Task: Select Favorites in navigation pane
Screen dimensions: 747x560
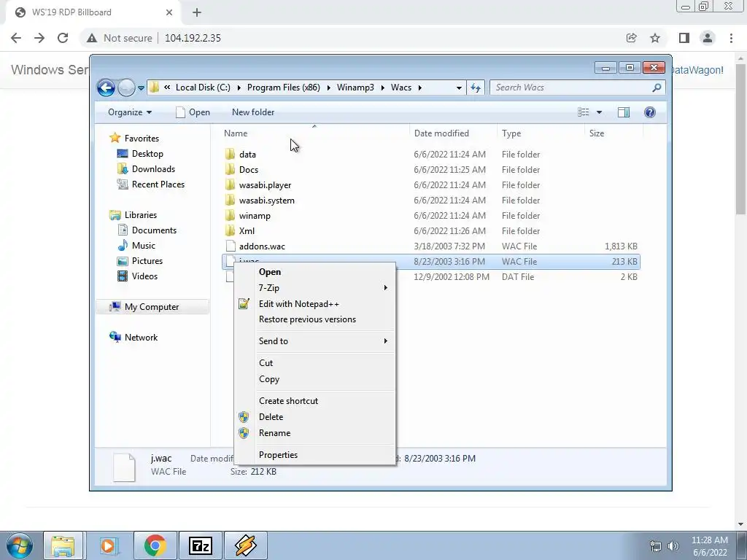Action: [x=142, y=139]
